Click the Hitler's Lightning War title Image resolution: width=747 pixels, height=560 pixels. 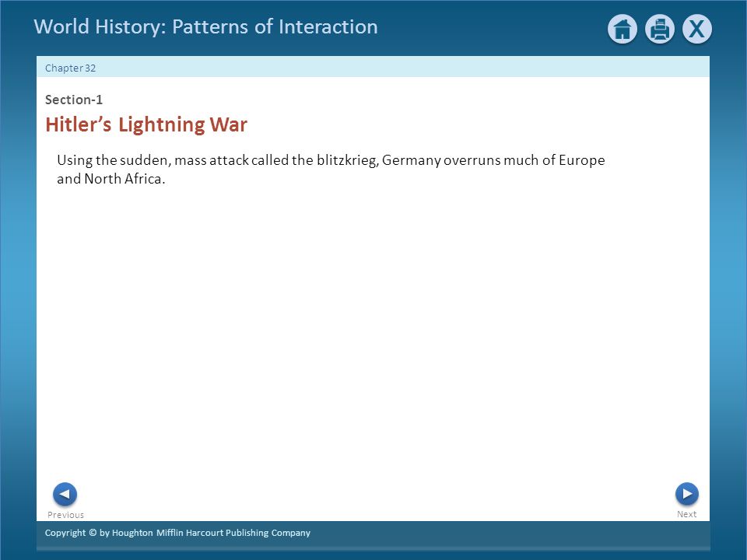(x=146, y=124)
